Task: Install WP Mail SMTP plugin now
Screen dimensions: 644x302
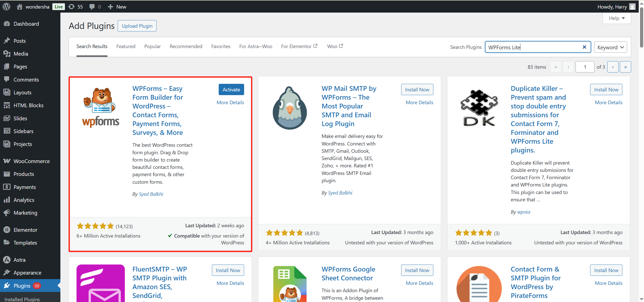Action: [x=417, y=90]
